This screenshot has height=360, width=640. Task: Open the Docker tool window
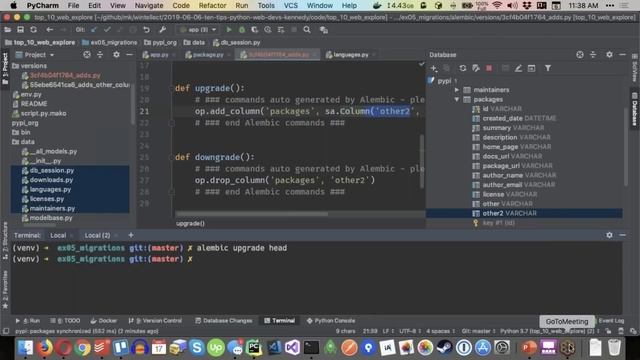coord(104,321)
